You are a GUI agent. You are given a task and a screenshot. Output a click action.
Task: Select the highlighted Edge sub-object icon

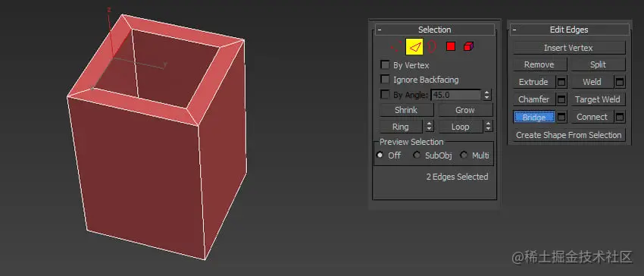pos(415,47)
